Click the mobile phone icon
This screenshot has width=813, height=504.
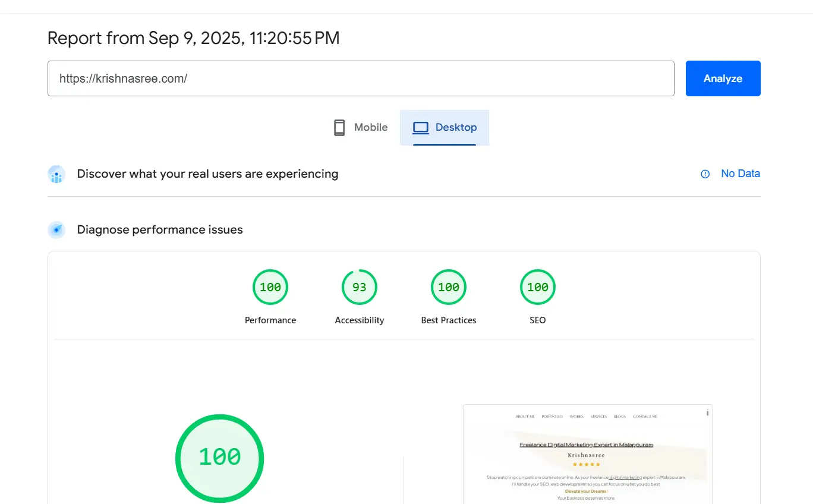pos(339,128)
